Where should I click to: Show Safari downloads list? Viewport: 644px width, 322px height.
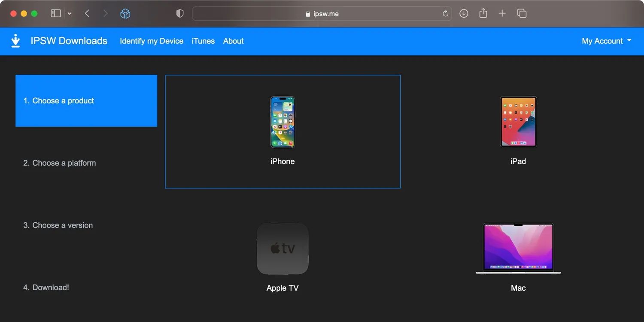coord(464,14)
